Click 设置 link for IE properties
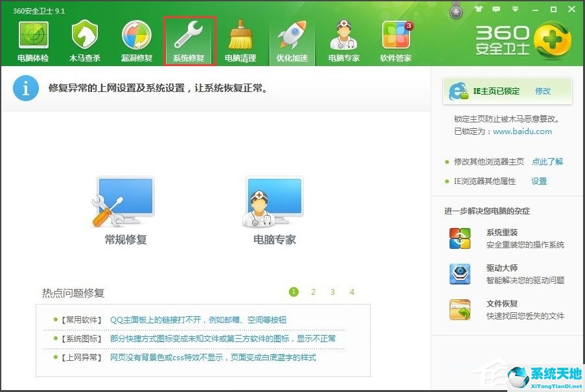 click(539, 181)
